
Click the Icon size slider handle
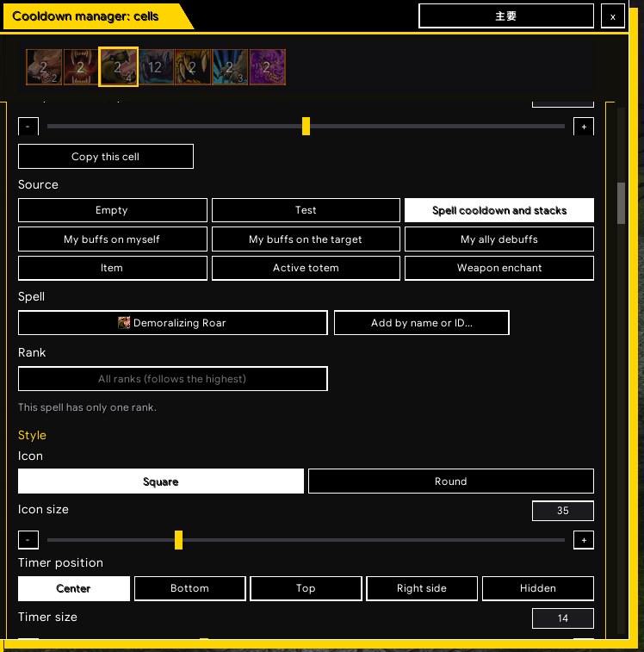tap(178, 540)
